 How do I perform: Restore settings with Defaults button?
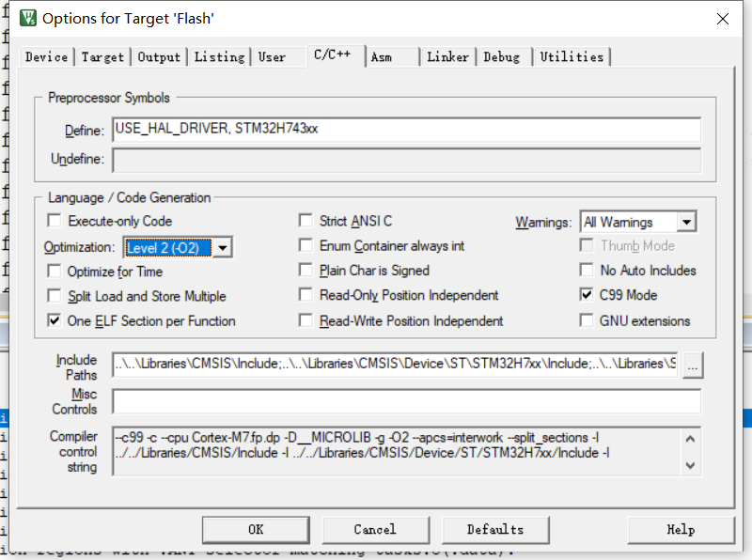click(495, 530)
